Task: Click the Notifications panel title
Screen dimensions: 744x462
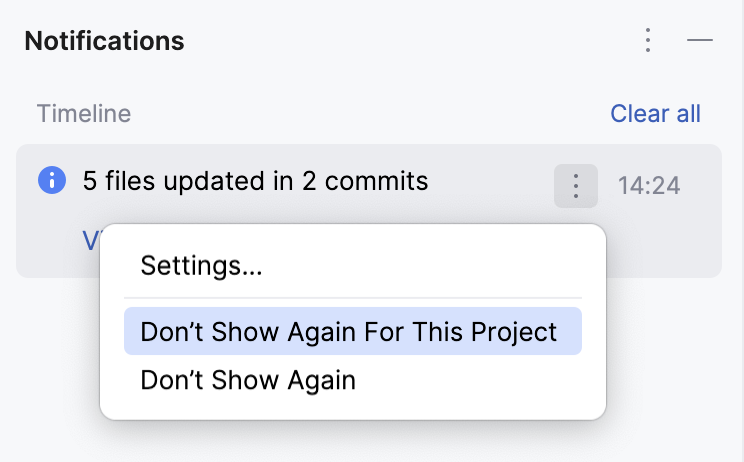Action: pos(104,41)
